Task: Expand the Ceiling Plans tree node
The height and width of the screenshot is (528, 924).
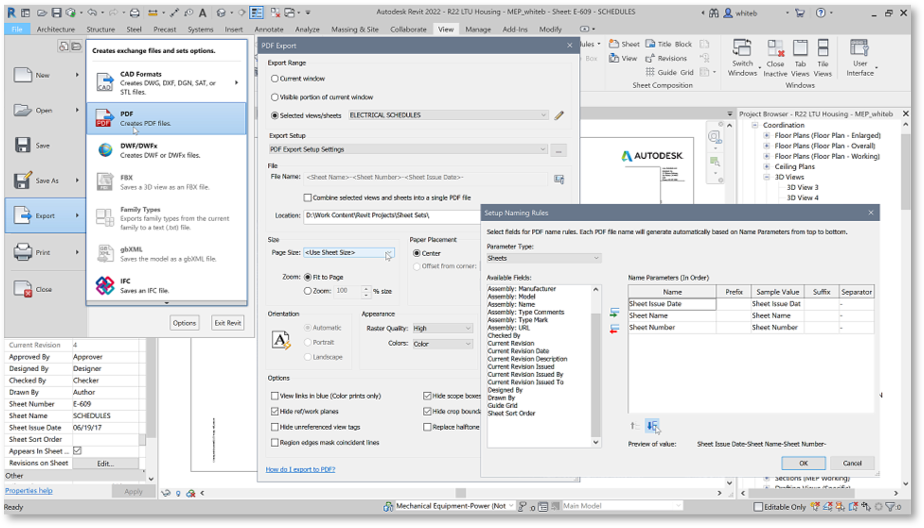Action: [768, 167]
